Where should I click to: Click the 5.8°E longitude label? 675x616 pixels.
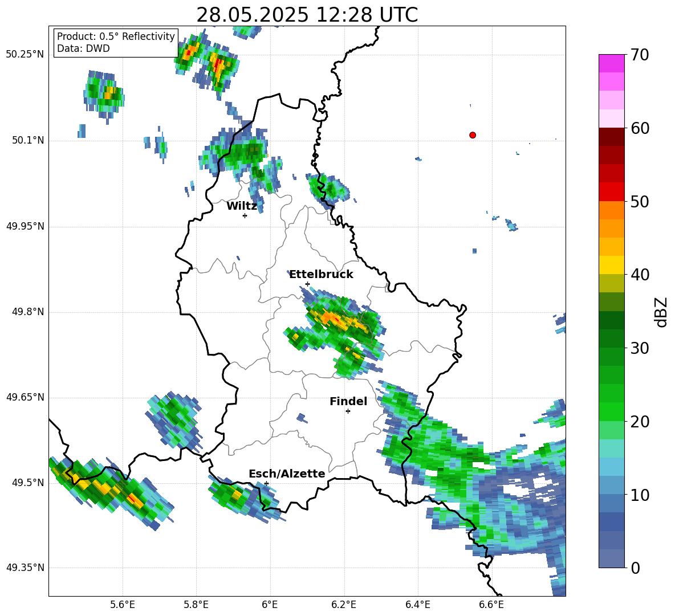(196, 605)
